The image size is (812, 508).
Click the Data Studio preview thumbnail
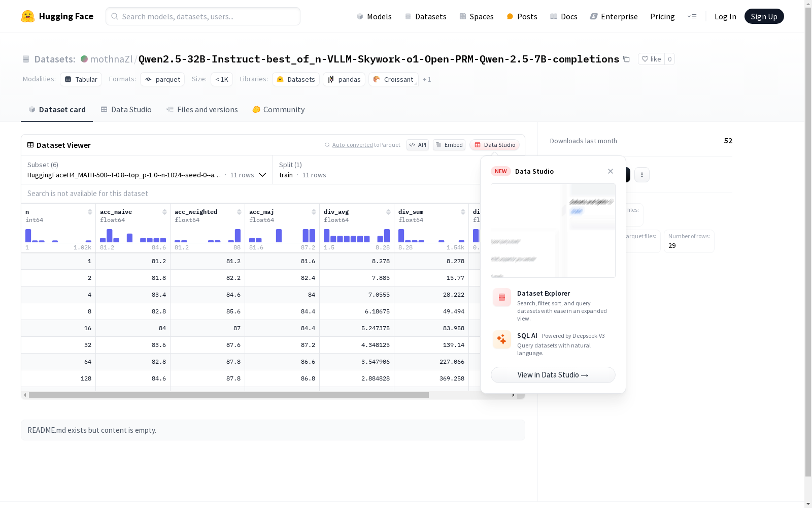pos(553,231)
